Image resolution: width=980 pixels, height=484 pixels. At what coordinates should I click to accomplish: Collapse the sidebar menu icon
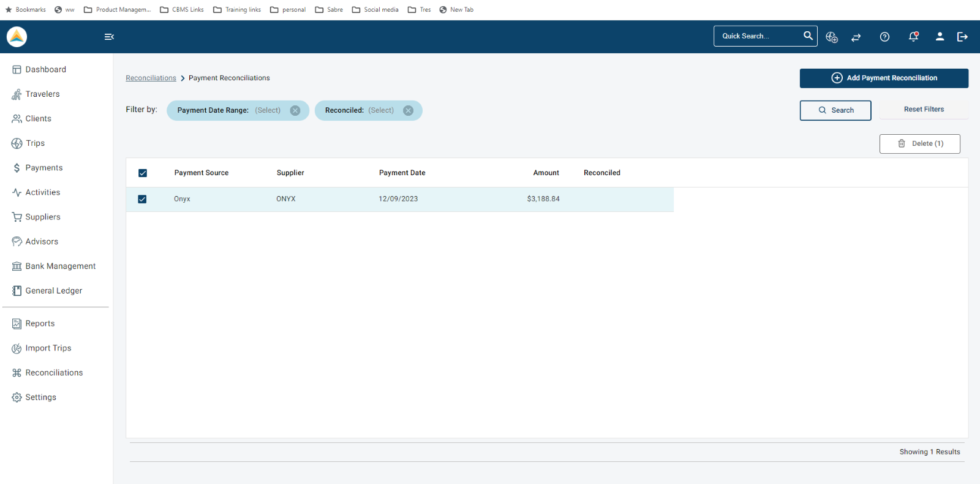(x=109, y=37)
